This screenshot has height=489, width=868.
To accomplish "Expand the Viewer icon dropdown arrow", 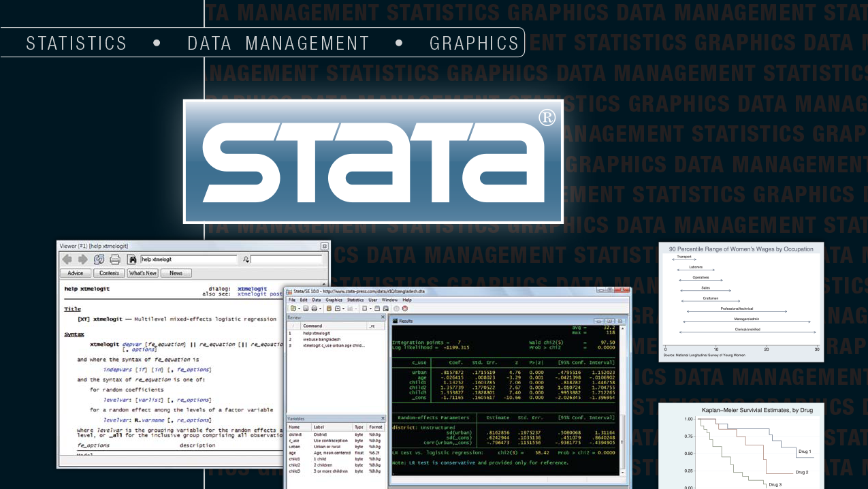I will pos(344,309).
